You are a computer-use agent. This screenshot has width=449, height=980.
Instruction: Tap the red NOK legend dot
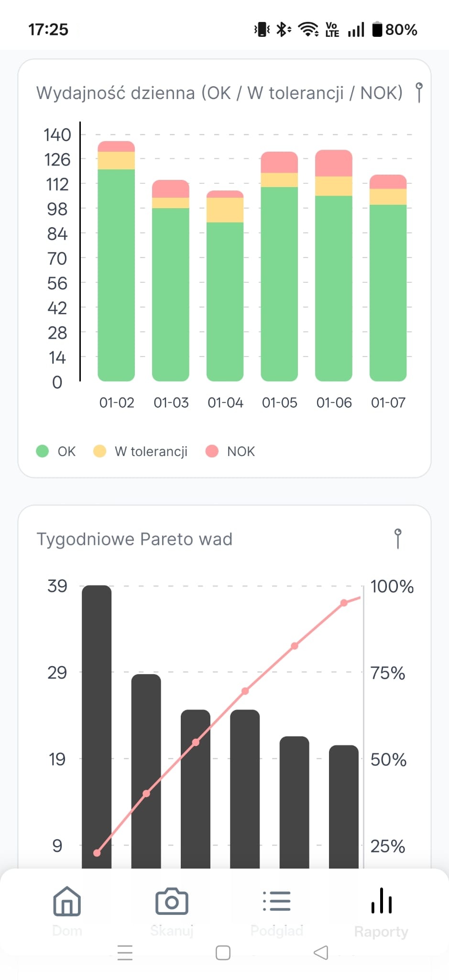point(212,451)
